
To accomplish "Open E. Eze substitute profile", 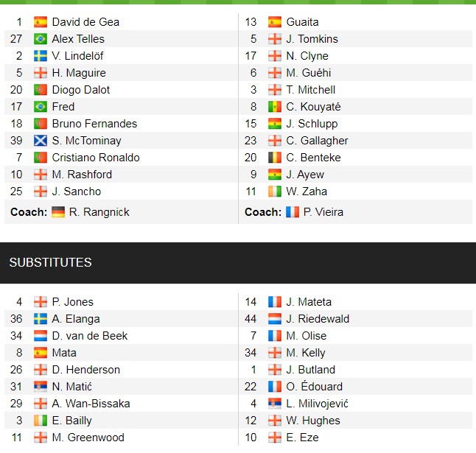I will pos(301,438).
